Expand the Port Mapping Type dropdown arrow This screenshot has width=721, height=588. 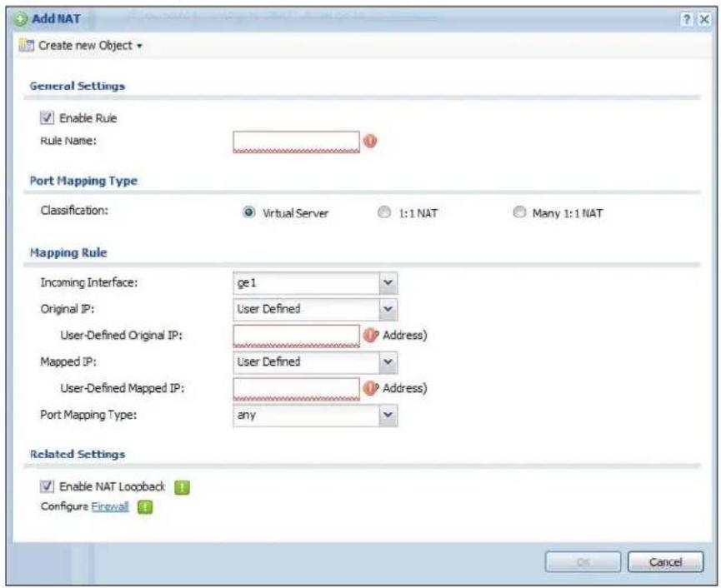pos(388,416)
